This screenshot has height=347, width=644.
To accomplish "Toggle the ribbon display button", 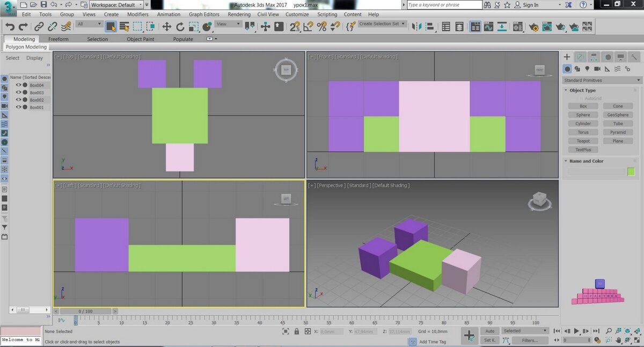I will 475,26.
